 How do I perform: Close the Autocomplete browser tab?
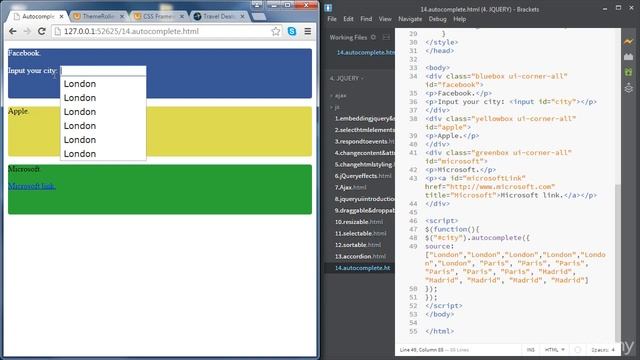pos(62,16)
